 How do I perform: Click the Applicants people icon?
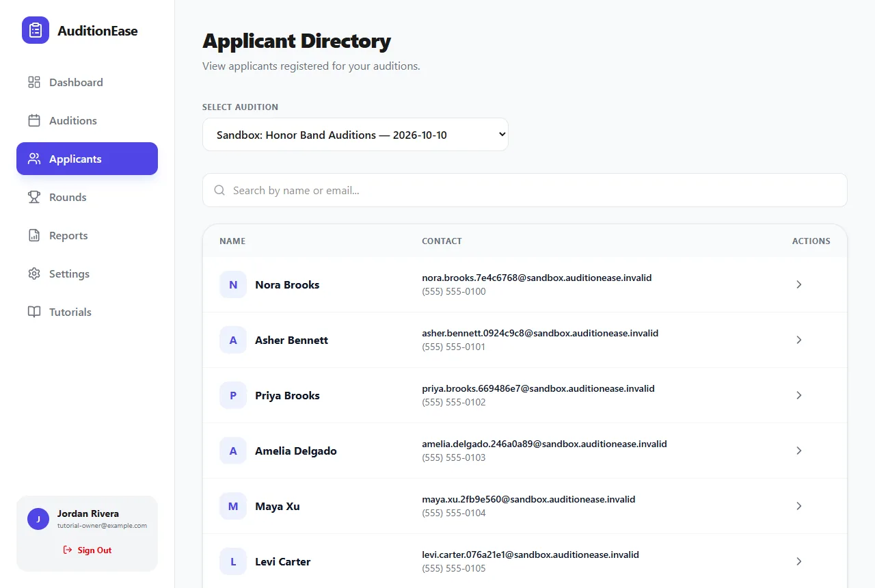pos(34,159)
